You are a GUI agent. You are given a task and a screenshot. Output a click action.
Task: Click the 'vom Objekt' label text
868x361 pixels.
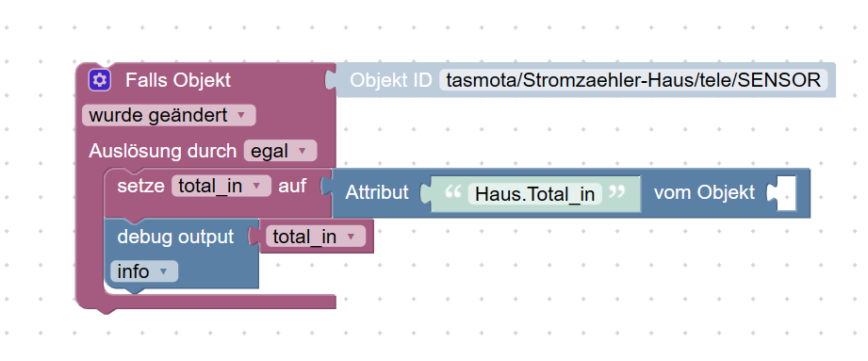pos(704,192)
